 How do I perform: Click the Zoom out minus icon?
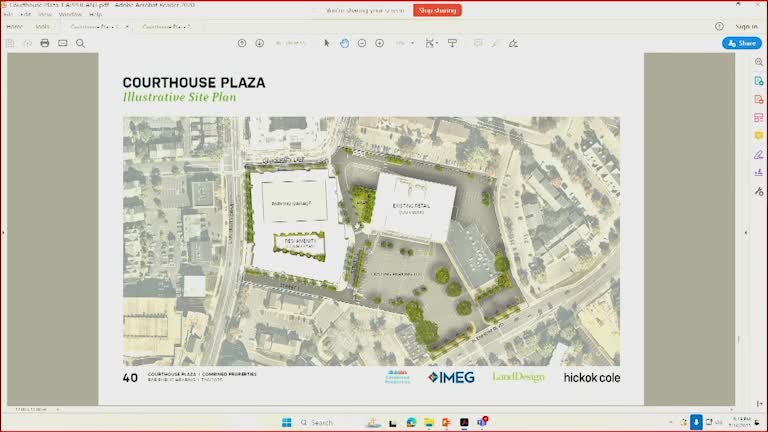click(362, 43)
